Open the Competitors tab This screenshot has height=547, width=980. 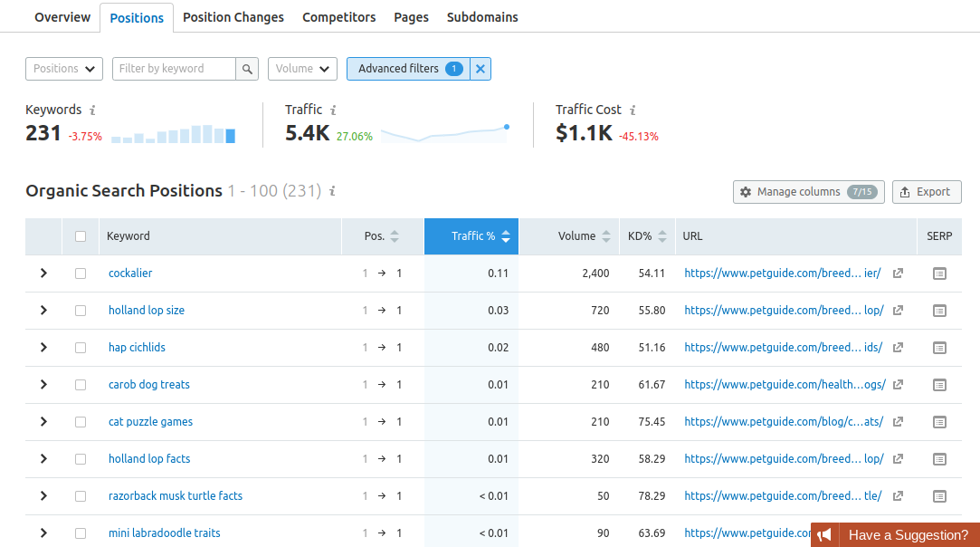pos(338,16)
